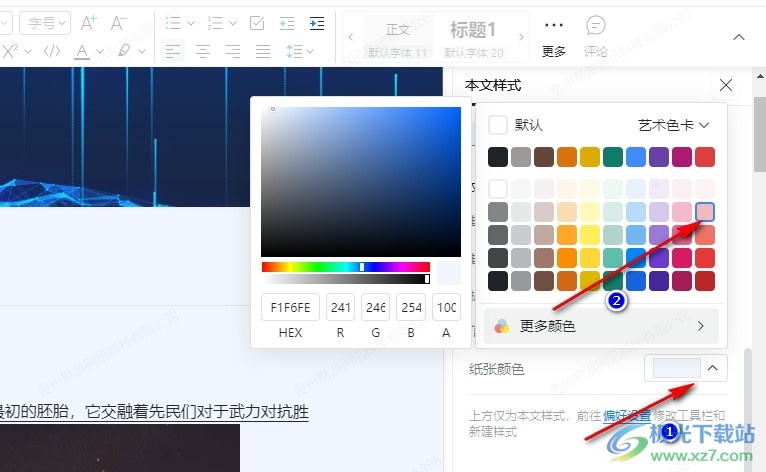766x472 pixels.
Task: Decrease indent in toolbar
Action: pyautogui.click(x=287, y=23)
